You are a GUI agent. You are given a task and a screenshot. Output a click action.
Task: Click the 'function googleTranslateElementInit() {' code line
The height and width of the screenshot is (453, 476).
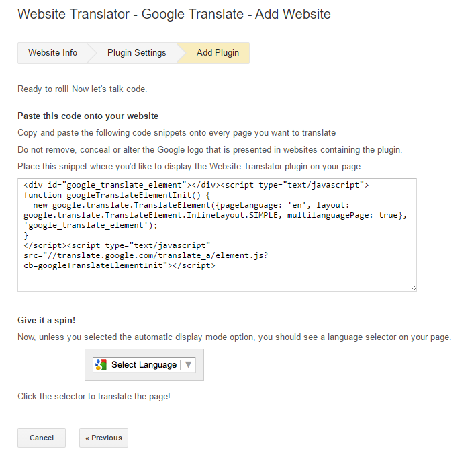click(x=117, y=195)
